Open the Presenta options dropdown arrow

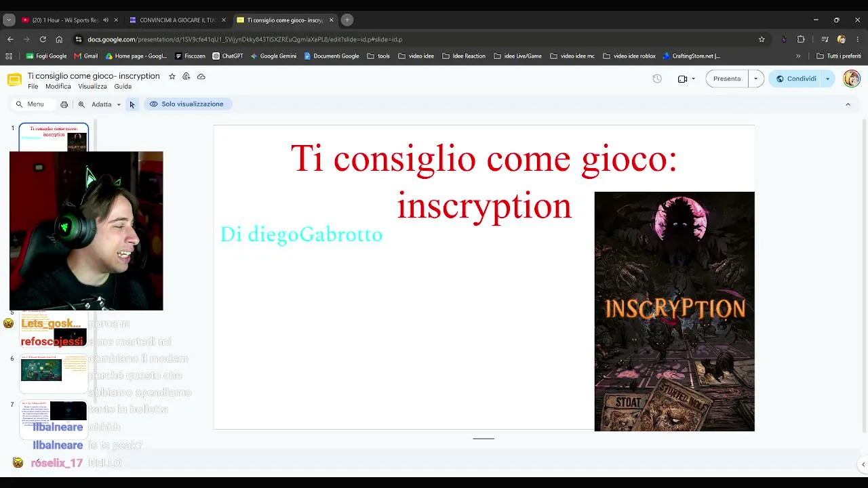(756, 79)
